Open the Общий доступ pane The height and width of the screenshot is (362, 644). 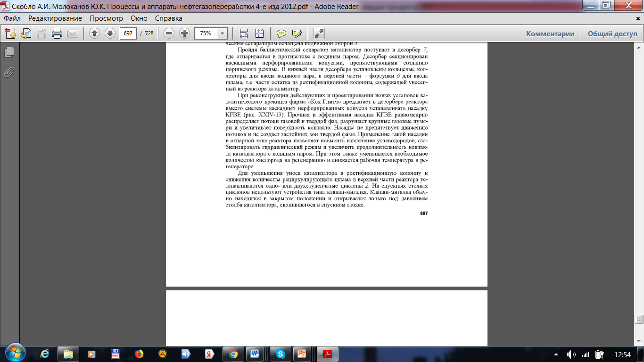point(612,34)
